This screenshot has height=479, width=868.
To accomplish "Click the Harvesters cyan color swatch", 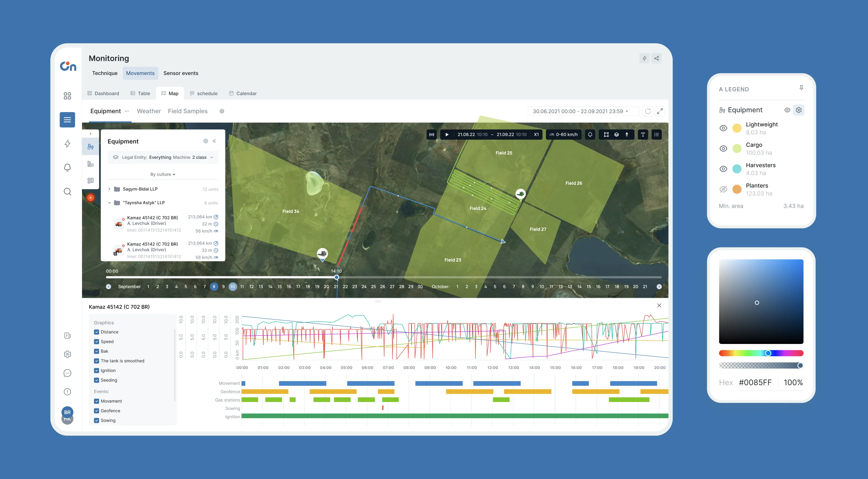I will pos(737,169).
